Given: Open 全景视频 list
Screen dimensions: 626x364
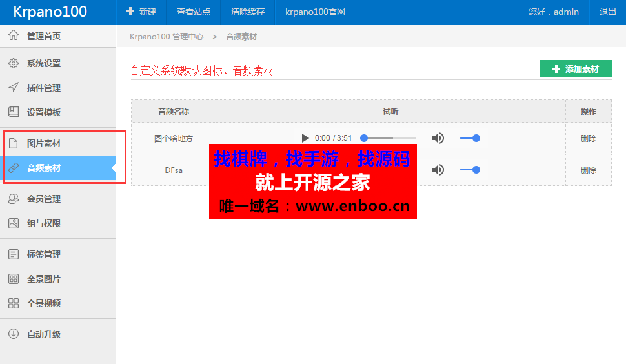Looking at the screenshot, I should pos(58,303).
